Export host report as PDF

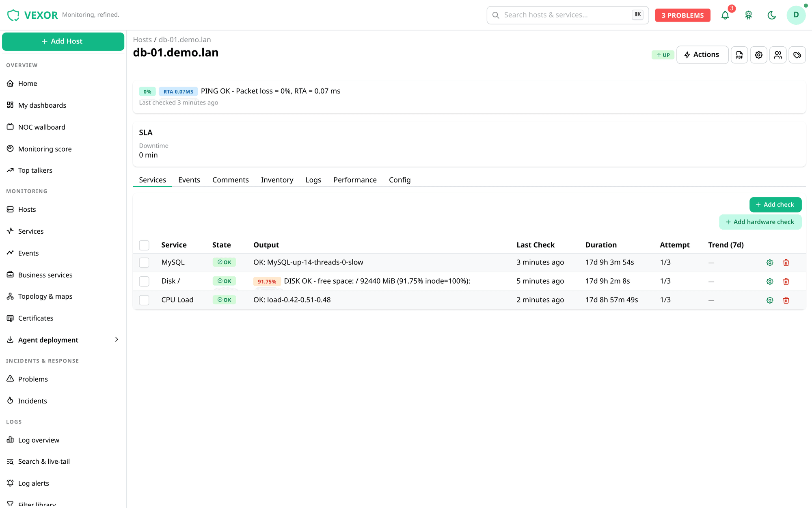pos(739,55)
